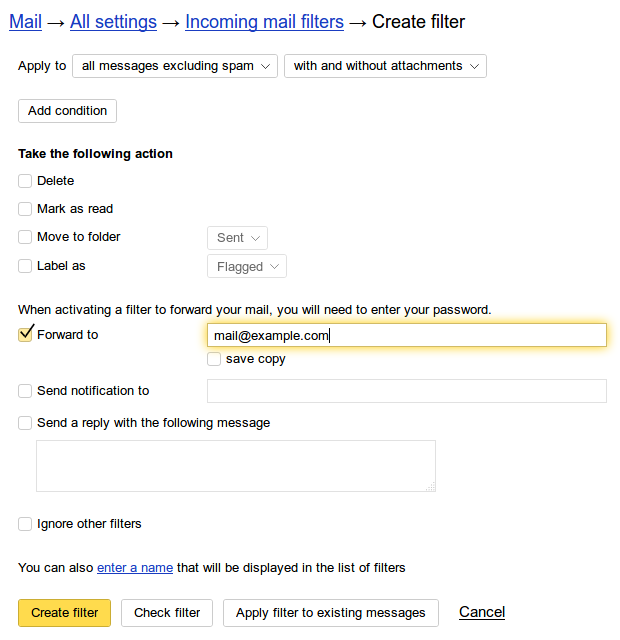620x640 pixels.
Task: Return to Incoming mail filters page
Action: tap(264, 22)
